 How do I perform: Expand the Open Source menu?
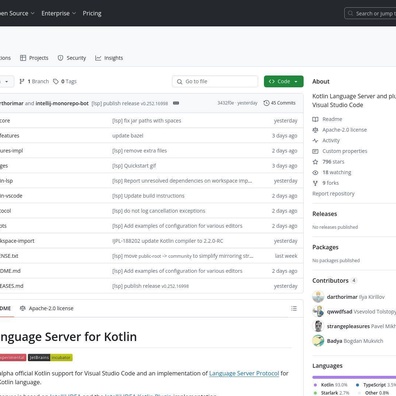(x=17, y=13)
